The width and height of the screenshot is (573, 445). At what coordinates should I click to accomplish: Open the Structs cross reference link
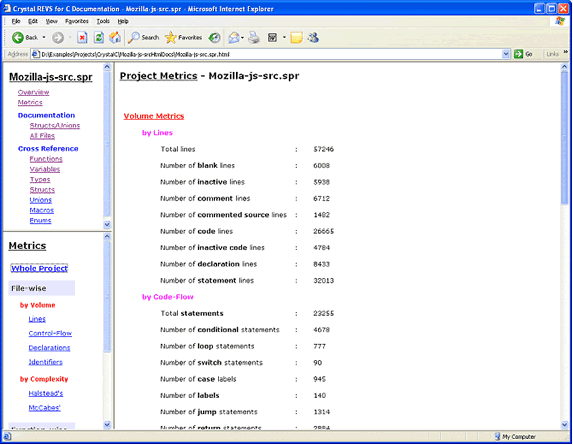click(x=42, y=190)
